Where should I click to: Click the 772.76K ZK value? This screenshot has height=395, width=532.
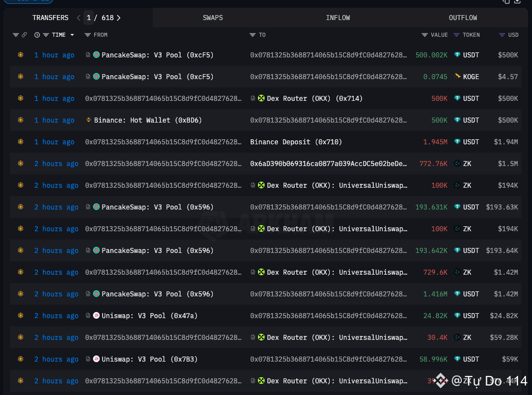pyautogui.click(x=433, y=164)
